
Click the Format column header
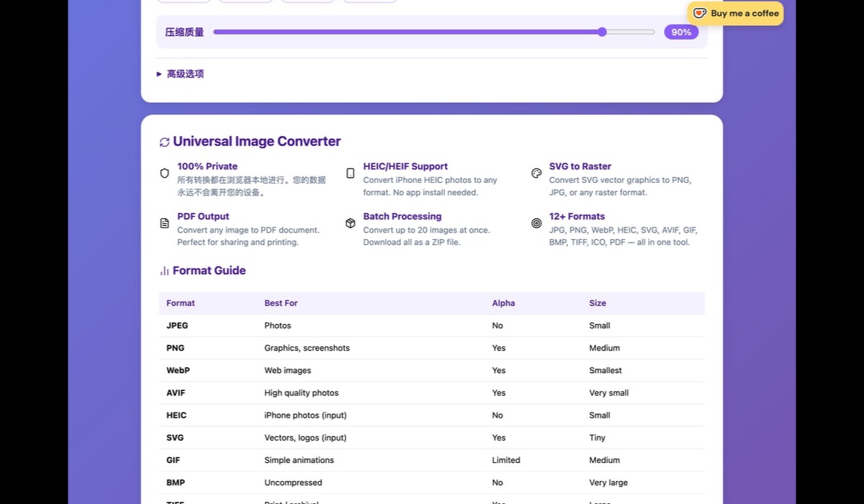[180, 303]
